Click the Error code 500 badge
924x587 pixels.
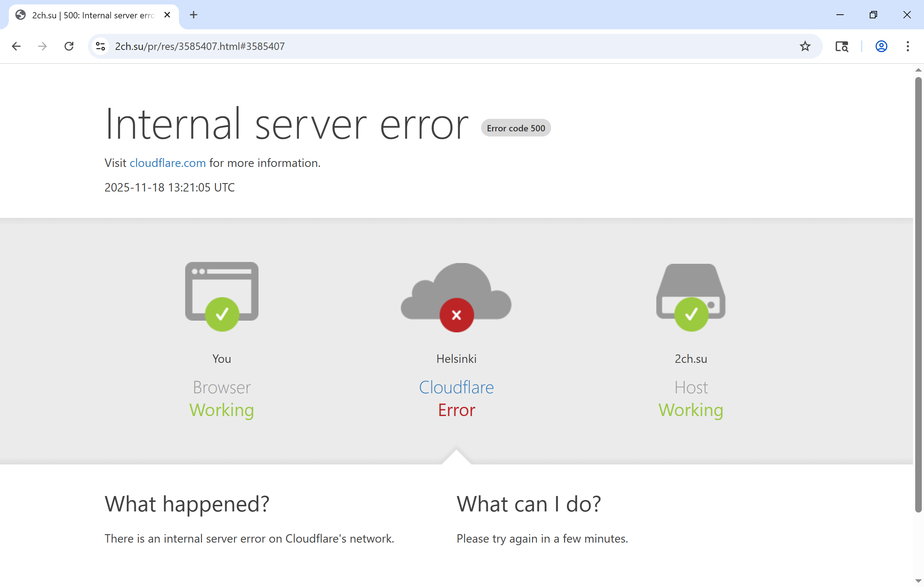click(x=516, y=128)
